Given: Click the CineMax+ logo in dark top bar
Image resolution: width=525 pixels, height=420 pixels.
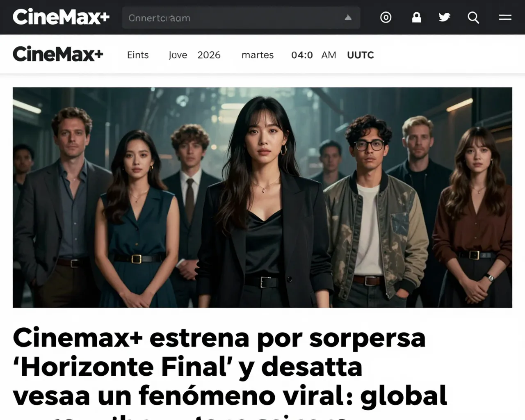Looking at the screenshot, I should (61, 17).
